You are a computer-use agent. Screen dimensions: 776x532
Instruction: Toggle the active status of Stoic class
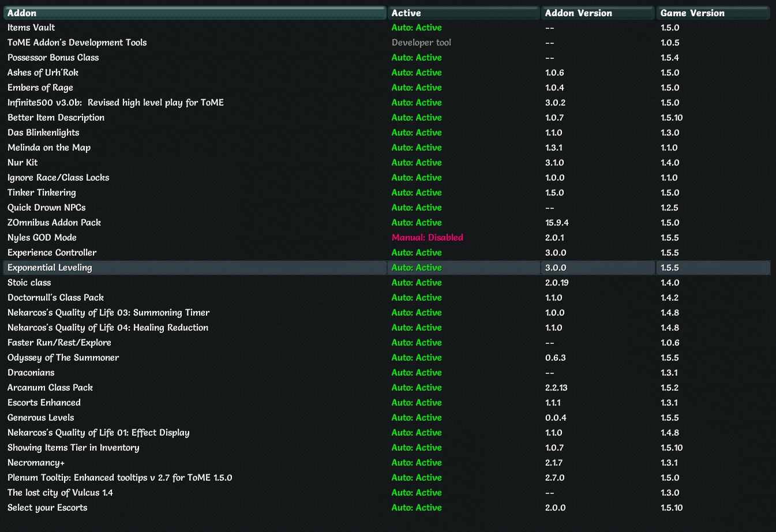[x=417, y=283]
